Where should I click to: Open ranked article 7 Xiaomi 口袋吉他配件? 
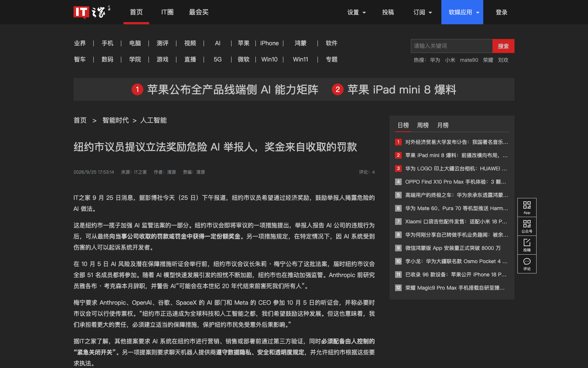pos(456,222)
